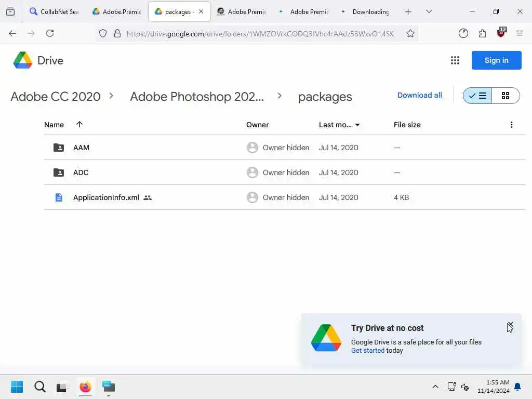
Task: Open the Google apps grid
Action: [455, 60]
